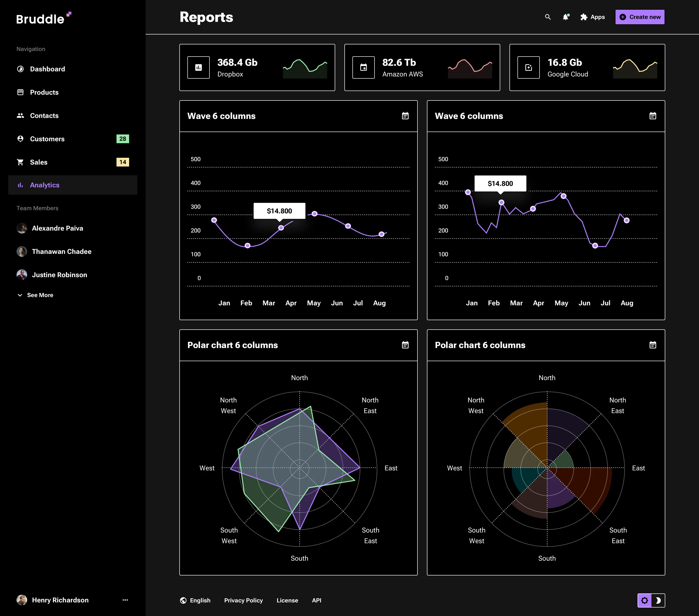Open calendar icon on right Polar chart
Screen dimensions: 699x616
tap(652, 345)
